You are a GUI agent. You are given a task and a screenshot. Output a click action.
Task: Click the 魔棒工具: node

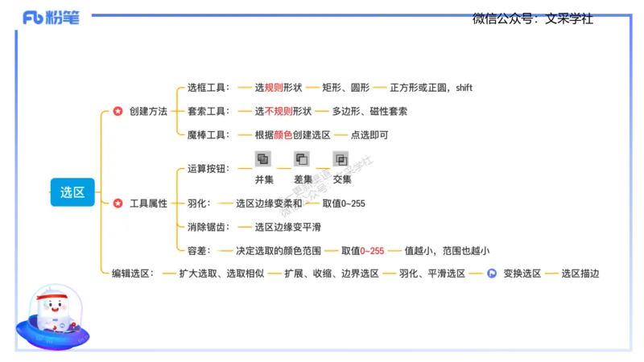tap(208, 135)
